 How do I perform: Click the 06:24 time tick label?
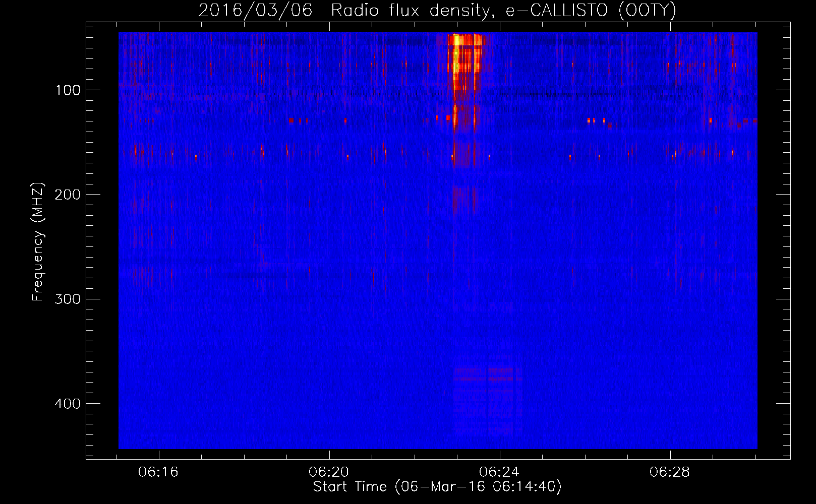499,472
